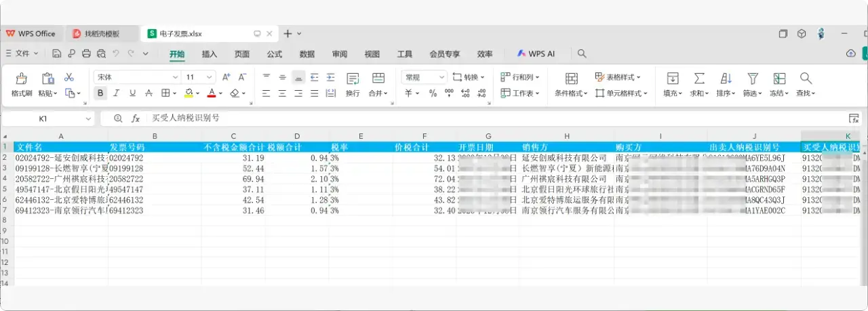
Task: Click the Format Painter brush icon
Action: pos(22,78)
